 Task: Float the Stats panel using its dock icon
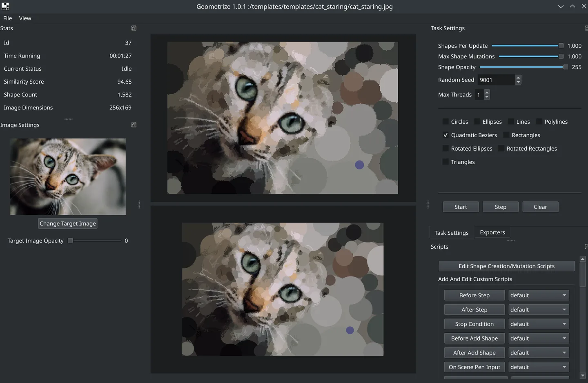coord(134,28)
